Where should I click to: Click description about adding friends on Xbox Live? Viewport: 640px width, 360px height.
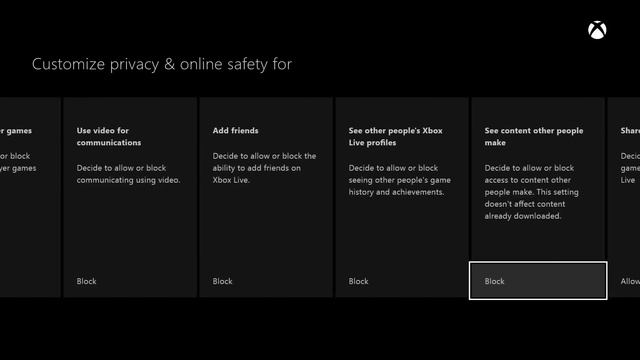coord(264,168)
